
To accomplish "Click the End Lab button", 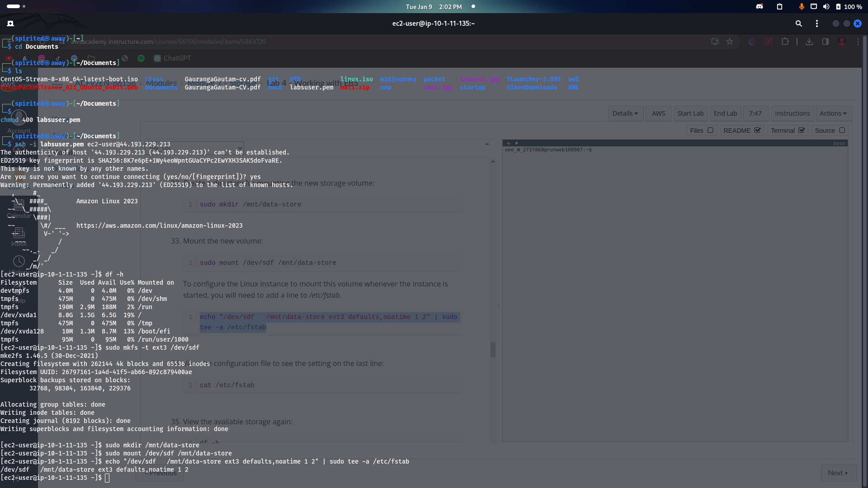I will 725,113.
